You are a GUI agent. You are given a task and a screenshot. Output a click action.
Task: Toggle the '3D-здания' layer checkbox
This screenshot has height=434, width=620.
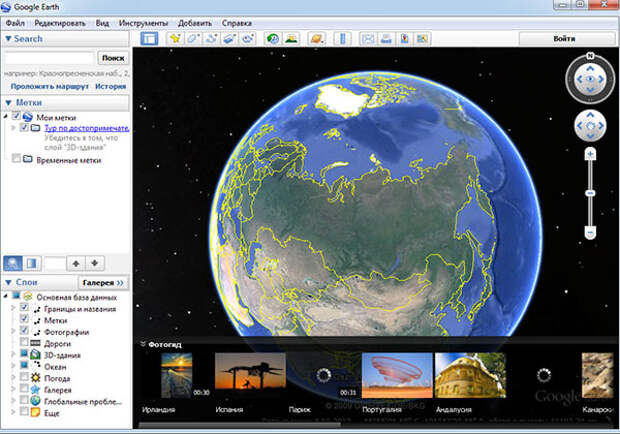pos(24,354)
